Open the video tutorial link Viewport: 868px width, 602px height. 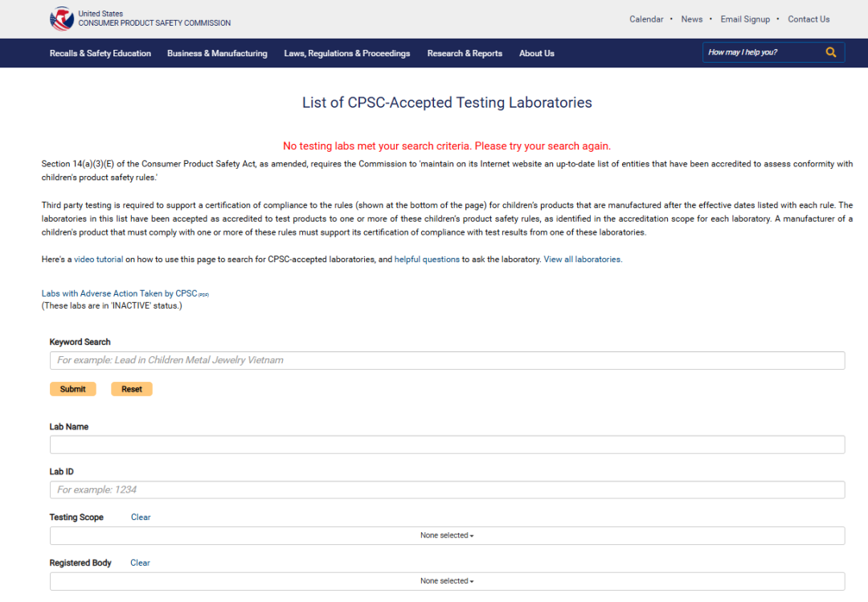[99, 259]
